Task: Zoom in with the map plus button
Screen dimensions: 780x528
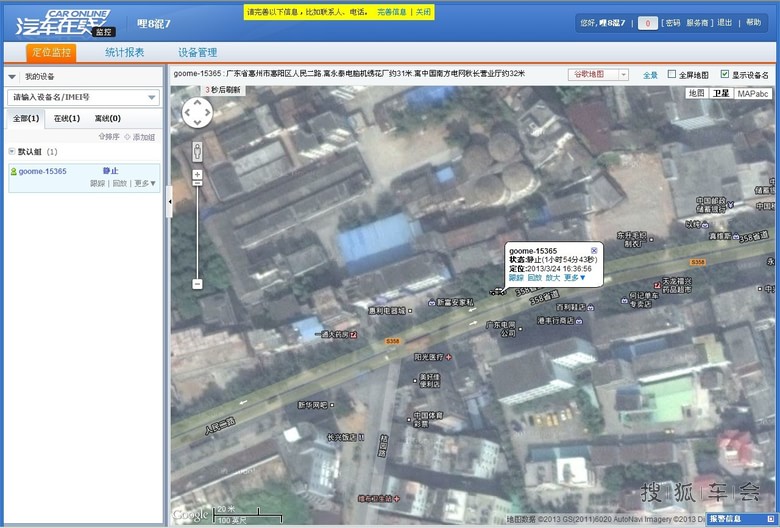Action: 197,175
